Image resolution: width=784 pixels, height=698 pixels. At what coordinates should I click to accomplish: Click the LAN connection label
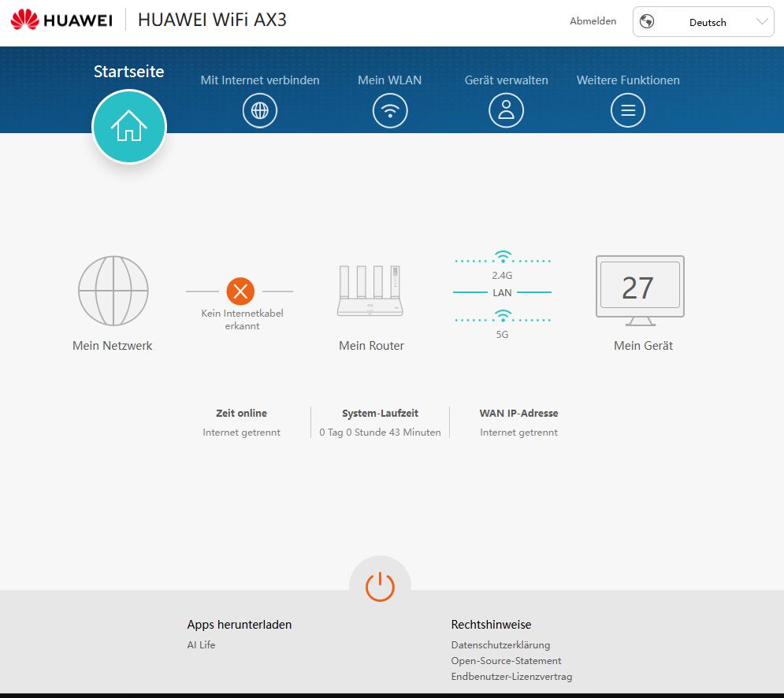click(502, 292)
